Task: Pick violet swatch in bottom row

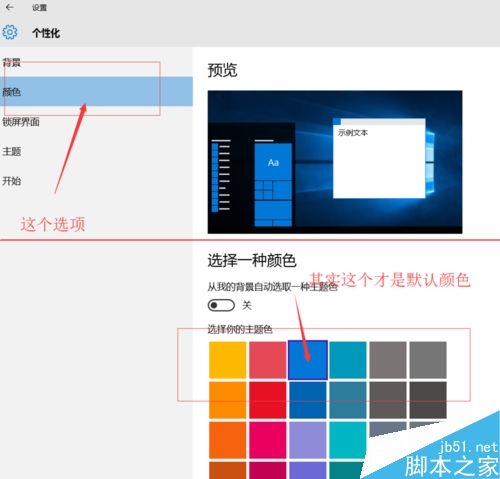Action: click(x=308, y=470)
